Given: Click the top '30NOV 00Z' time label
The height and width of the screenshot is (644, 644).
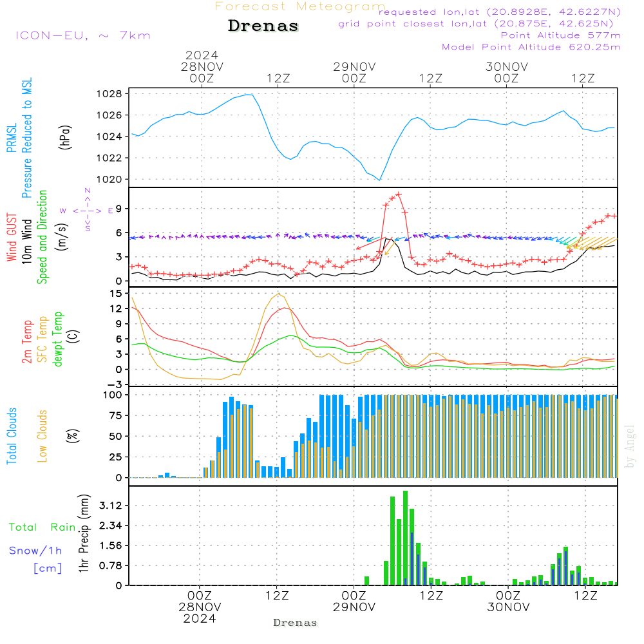Looking at the screenshot, I should pos(506,72).
